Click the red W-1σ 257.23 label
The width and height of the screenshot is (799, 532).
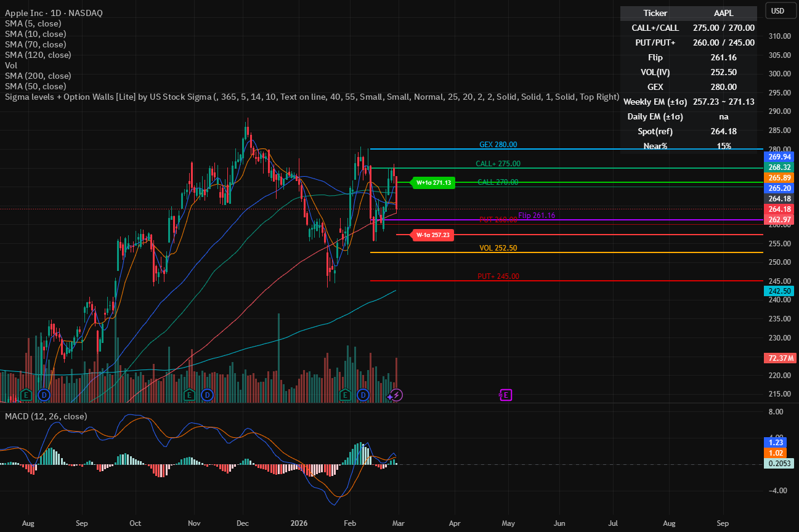[x=432, y=235]
